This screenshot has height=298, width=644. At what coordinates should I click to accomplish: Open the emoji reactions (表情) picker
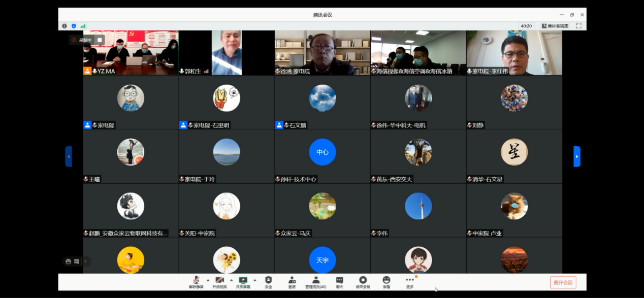(x=387, y=282)
